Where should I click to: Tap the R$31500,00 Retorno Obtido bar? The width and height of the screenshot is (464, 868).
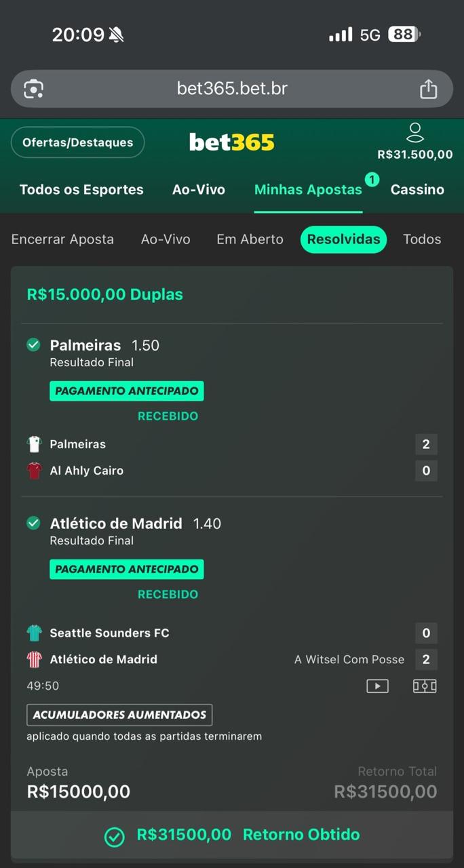232,835
